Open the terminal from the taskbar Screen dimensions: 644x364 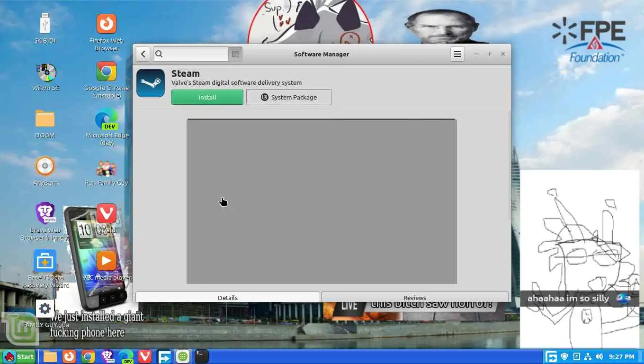tap(202, 356)
